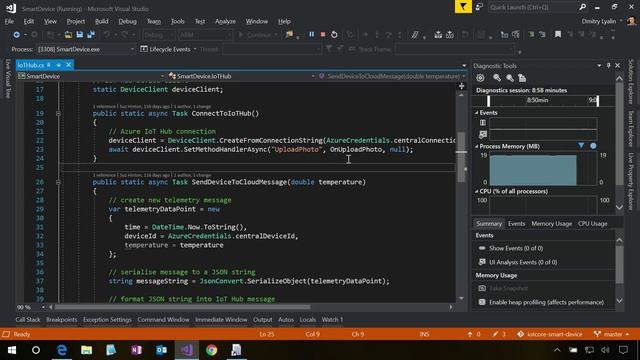
Task: Open the Solution Explorer side tab
Action: pos(631,82)
